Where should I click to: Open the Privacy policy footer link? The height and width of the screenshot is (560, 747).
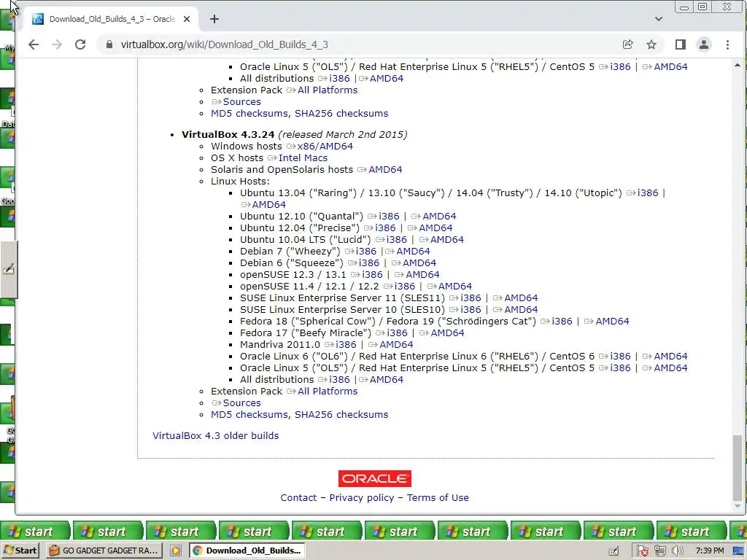pos(362,497)
